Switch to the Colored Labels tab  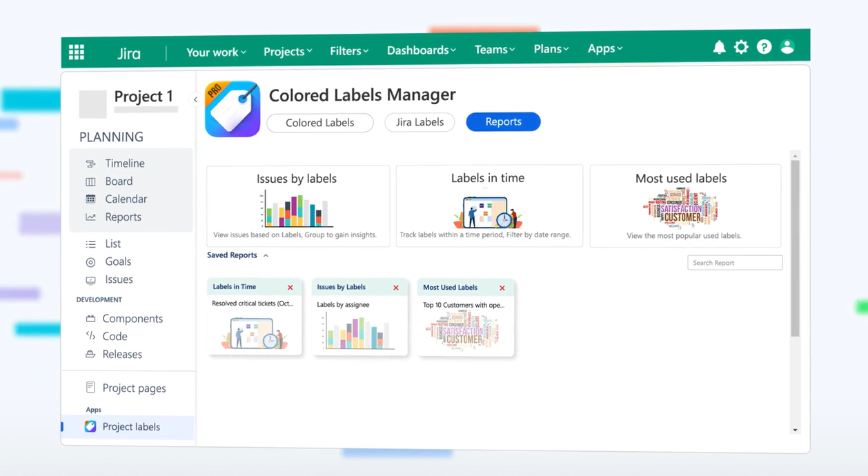319,123
